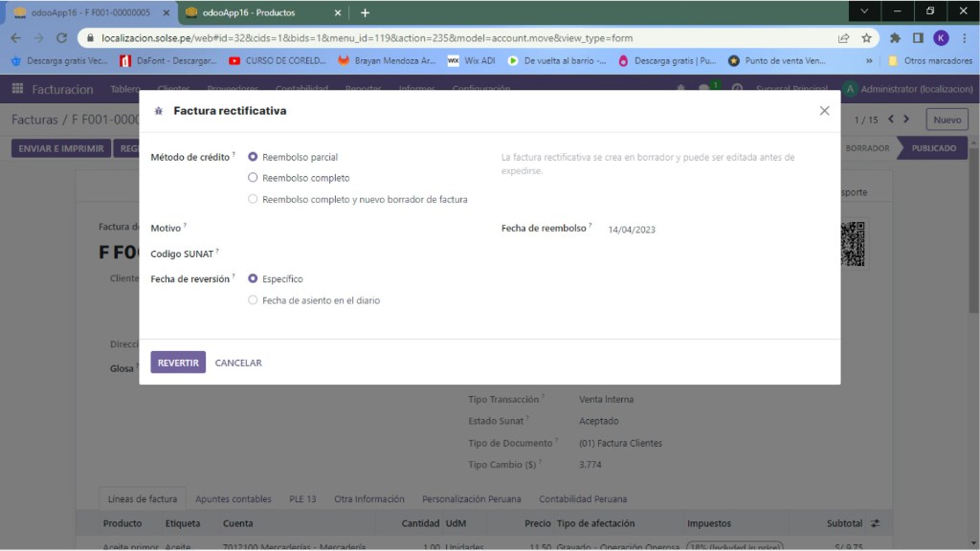Screen dimensions: 980x551
Task: Select Fecha de asiento en el diario
Action: coord(253,300)
